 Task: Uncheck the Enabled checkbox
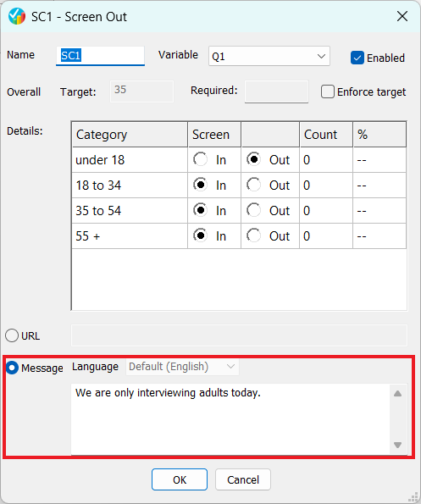[357, 58]
